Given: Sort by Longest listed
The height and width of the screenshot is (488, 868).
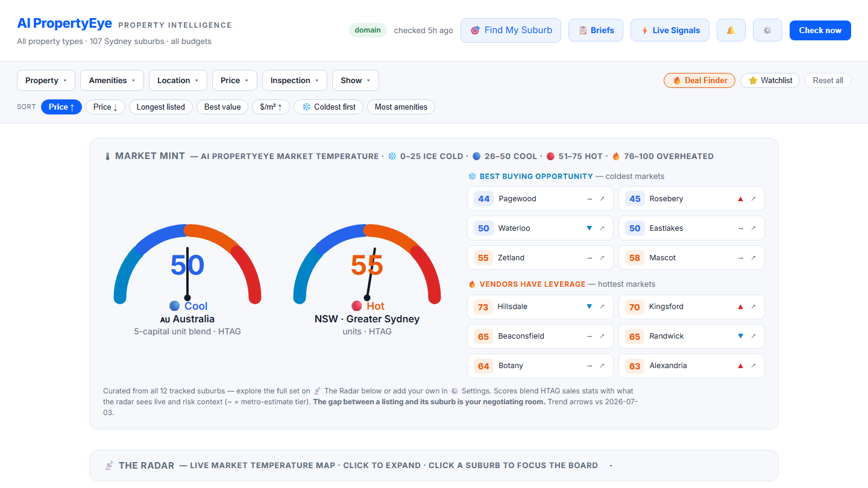Looking at the screenshot, I should pyautogui.click(x=161, y=107).
